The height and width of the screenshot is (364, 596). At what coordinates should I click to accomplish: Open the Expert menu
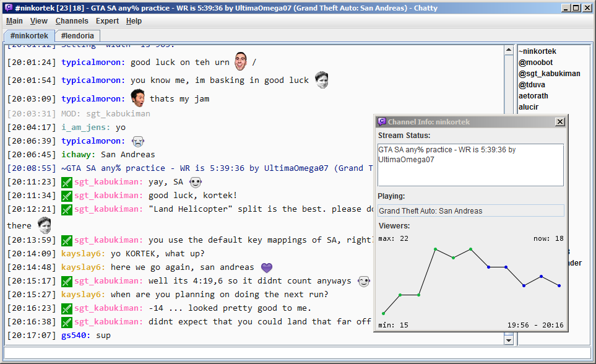[107, 20]
